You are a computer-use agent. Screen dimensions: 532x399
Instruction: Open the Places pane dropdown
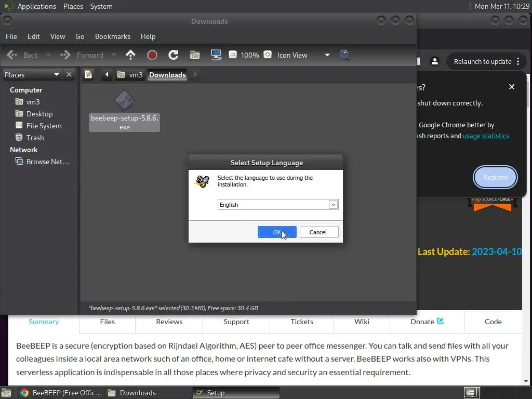[32, 75]
